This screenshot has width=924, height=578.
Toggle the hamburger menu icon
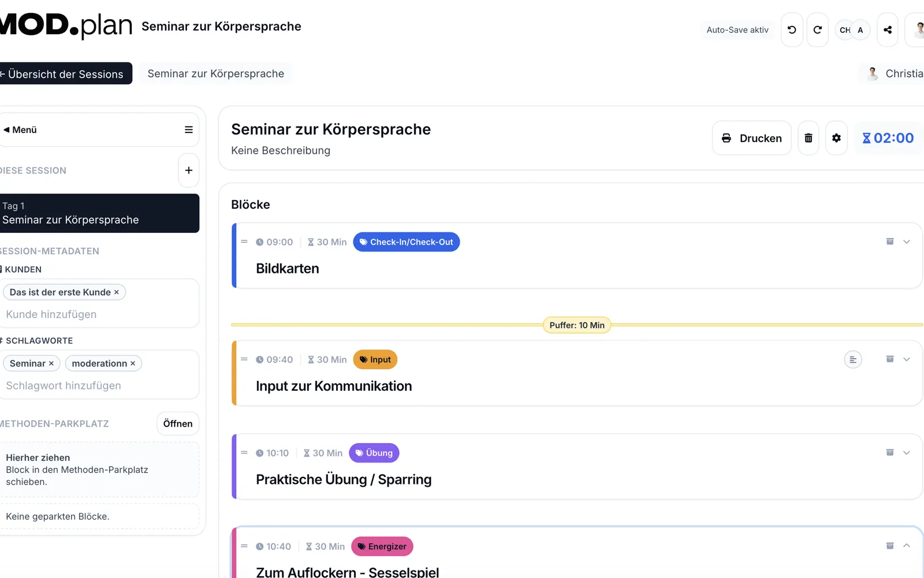[x=188, y=130]
